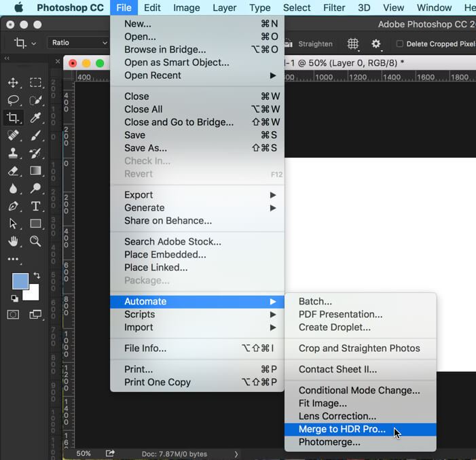Select the Zoom tool
476x460 pixels.
coord(35,241)
